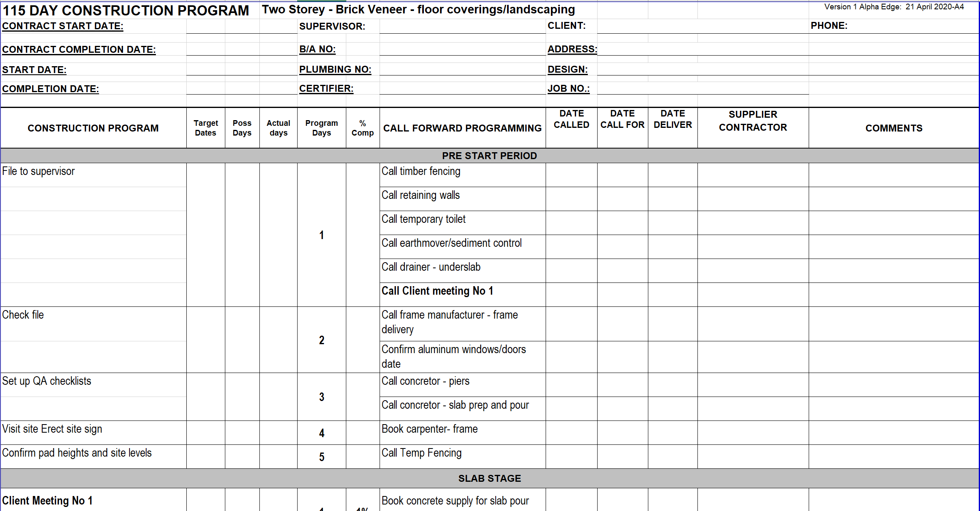
Task: Click Program Days value 3 cell
Action: coord(322,397)
